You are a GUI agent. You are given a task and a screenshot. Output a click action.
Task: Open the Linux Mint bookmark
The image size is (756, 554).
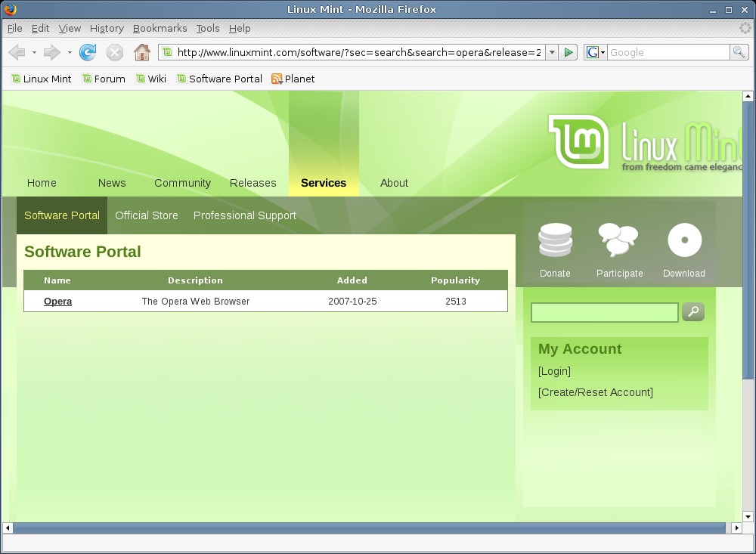coord(42,79)
